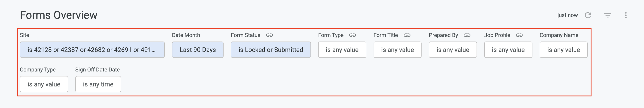644x108 pixels.
Task: Open the Company Name filter value
Action: click(x=563, y=50)
